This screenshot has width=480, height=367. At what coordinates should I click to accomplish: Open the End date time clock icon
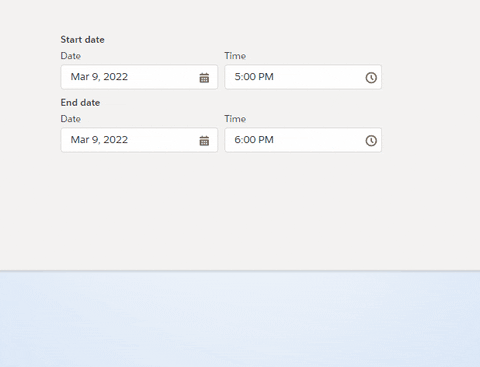[x=371, y=141]
